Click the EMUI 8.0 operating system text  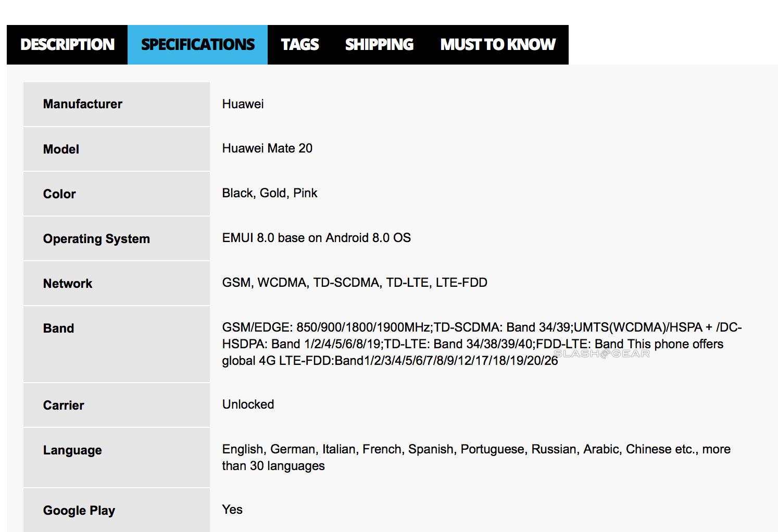pyautogui.click(x=316, y=238)
